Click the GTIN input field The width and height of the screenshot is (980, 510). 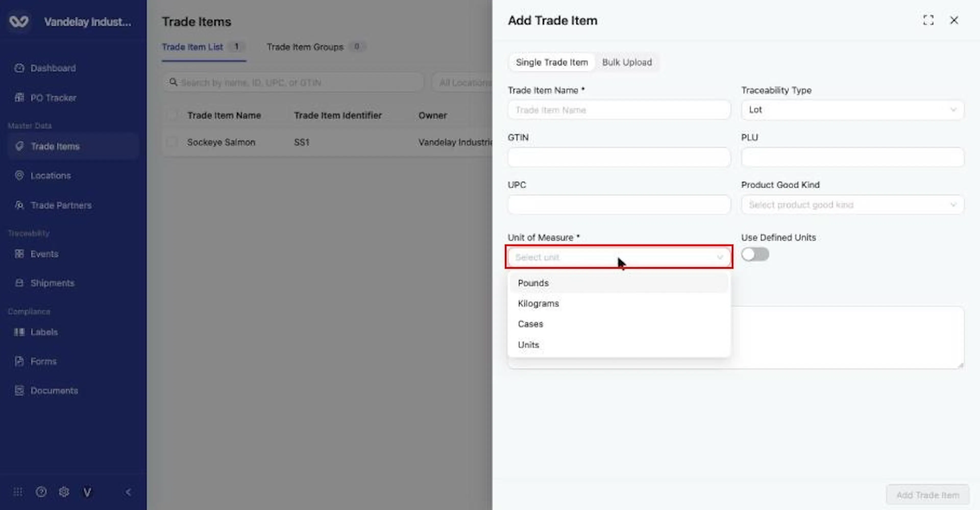[619, 157]
